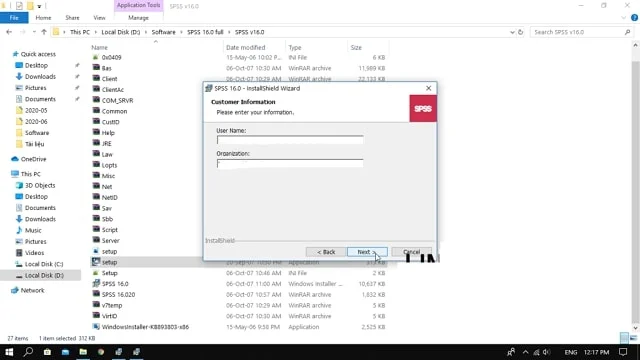The image size is (640, 360).
Task: Sort files by the Size column
Action: pyautogui.click(x=356, y=47)
